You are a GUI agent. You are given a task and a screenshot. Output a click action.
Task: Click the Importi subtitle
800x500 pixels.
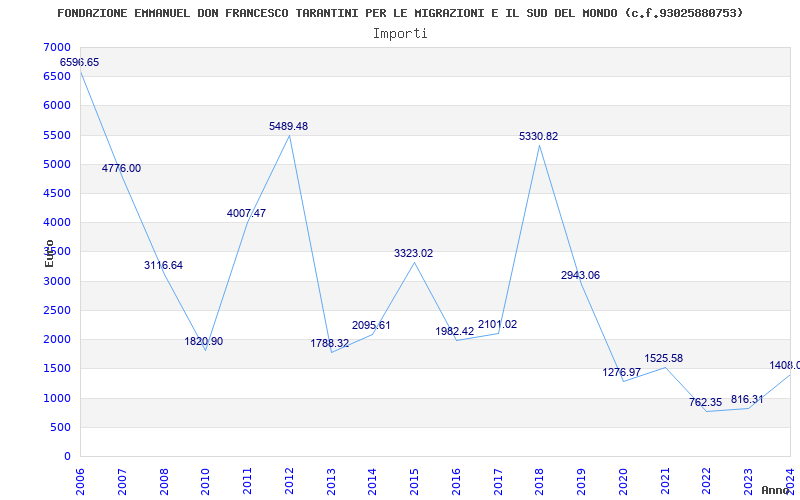click(400, 34)
